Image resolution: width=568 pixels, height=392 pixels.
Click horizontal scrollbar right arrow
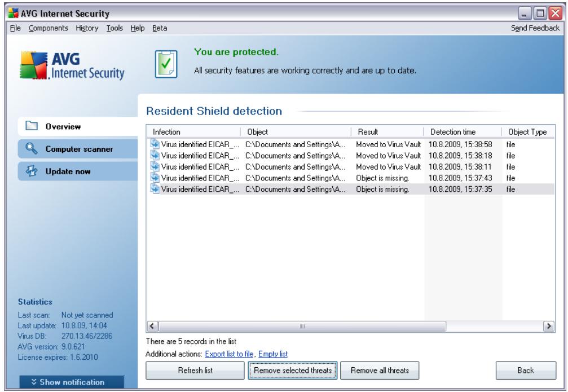click(549, 326)
